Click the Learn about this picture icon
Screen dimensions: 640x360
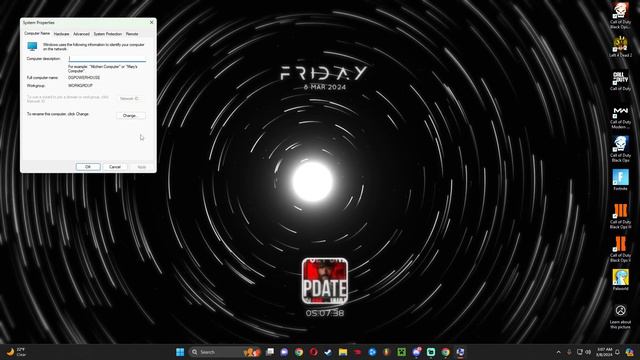click(620, 311)
